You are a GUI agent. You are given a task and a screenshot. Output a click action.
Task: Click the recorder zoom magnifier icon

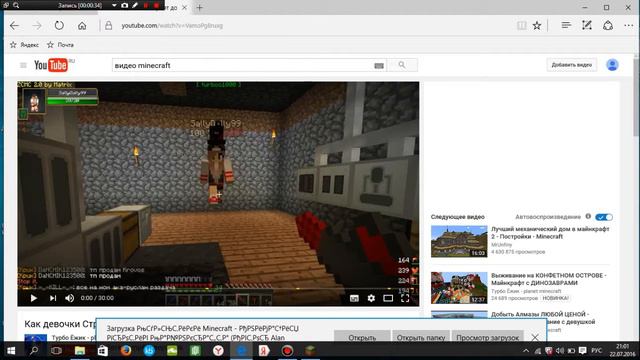pyautogui.click(x=16, y=5)
